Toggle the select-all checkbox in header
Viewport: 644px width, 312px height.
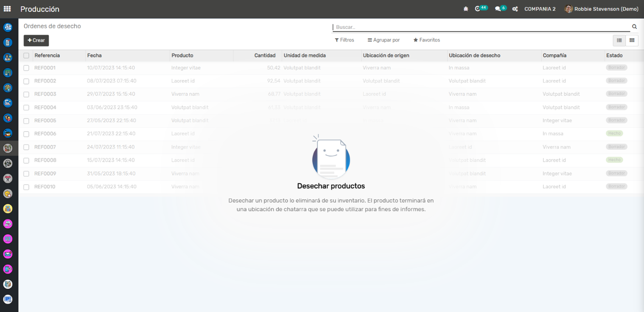point(26,56)
